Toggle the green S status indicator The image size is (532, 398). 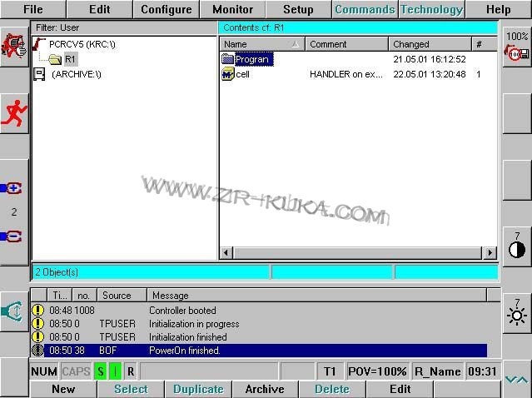[100, 371]
